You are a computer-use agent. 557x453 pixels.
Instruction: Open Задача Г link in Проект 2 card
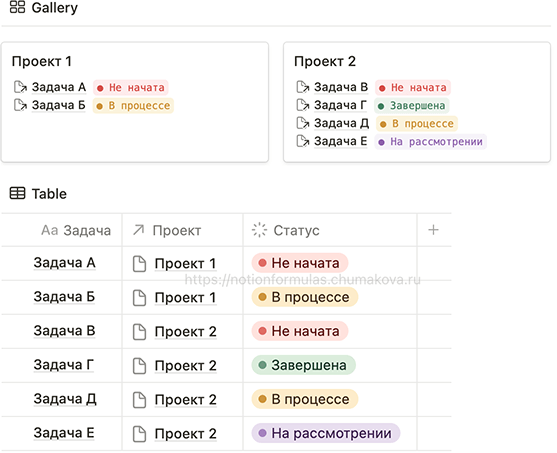point(340,105)
